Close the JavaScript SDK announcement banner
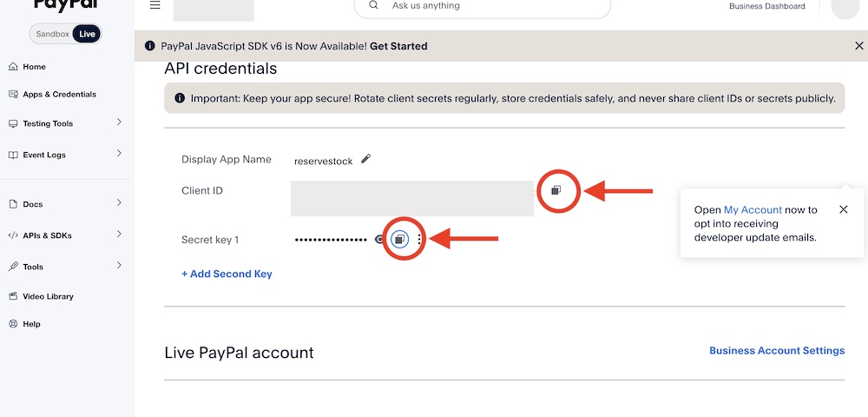 859,46
